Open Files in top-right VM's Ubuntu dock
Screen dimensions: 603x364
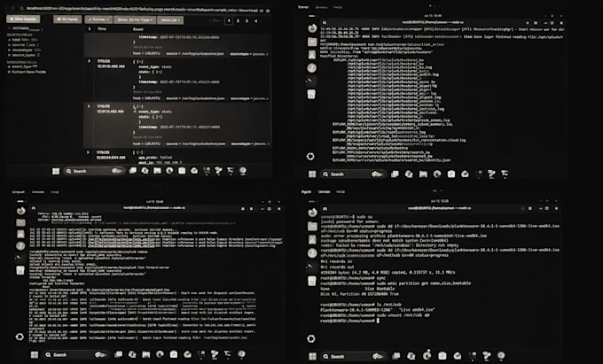(312, 42)
